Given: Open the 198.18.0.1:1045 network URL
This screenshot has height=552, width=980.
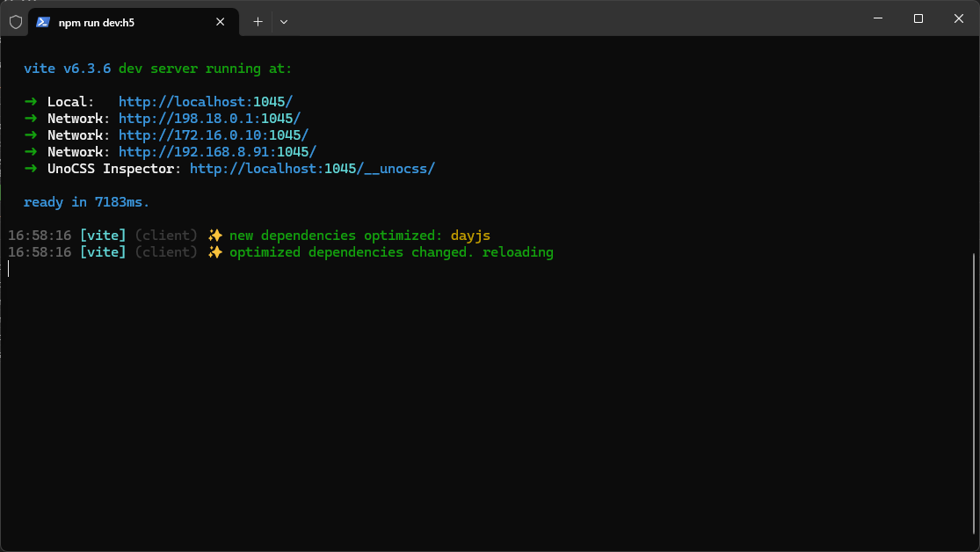Looking at the screenshot, I should tap(209, 119).
